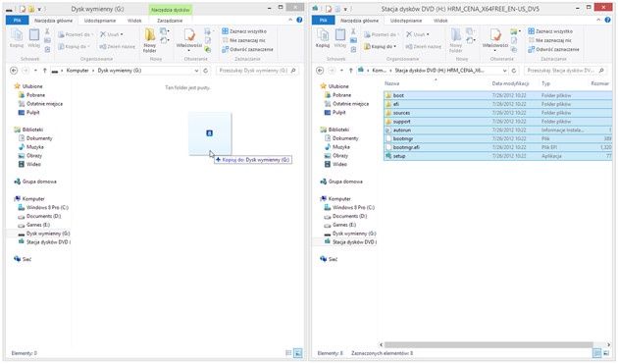Click up arrow in Dysk wymienny window
This screenshot has width=618, height=364.
(44, 71)
